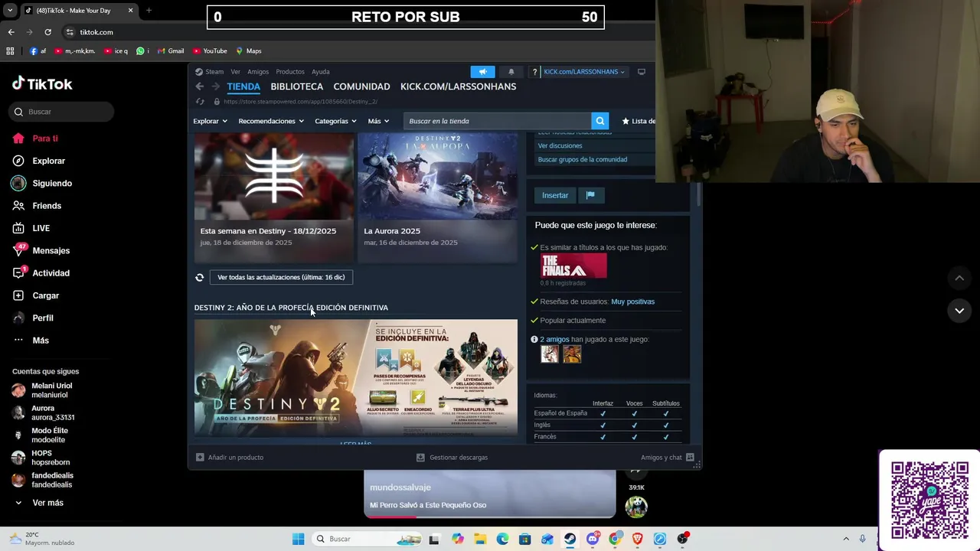This screenshot has height=551, width=980.
Task: Open The Finals game thumbnail
Action: 573,266
